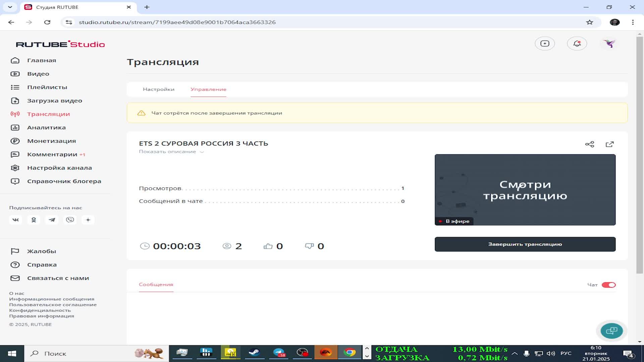Click the Жалобы flag icon

pyautogui.click(x=15, y=251)
